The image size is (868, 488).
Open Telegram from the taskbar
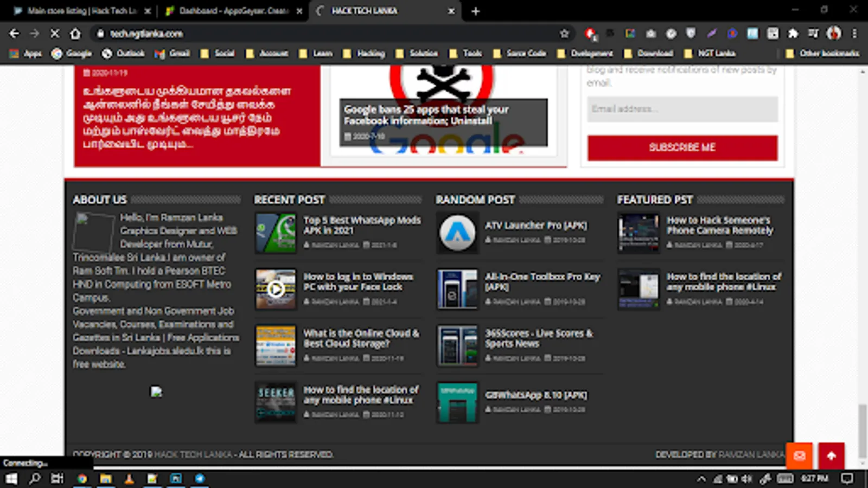click(x=200, y=478)
